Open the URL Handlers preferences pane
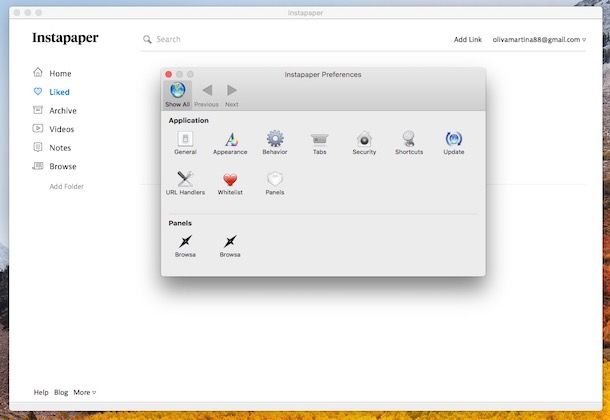The width and height of the screenshot is (610, 420). (185, 183)
